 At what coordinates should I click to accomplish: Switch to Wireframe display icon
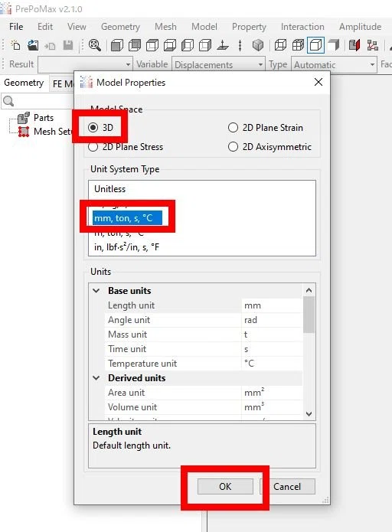pyautogui.click(x=280, y=45)
